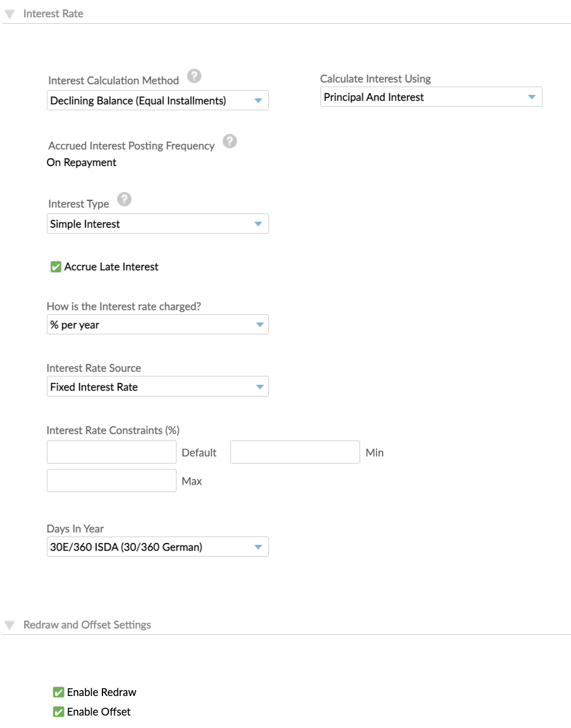Screen dimensions: 571x728
Task: Click the Default interest rate constraint field
Action: (111, 452)
